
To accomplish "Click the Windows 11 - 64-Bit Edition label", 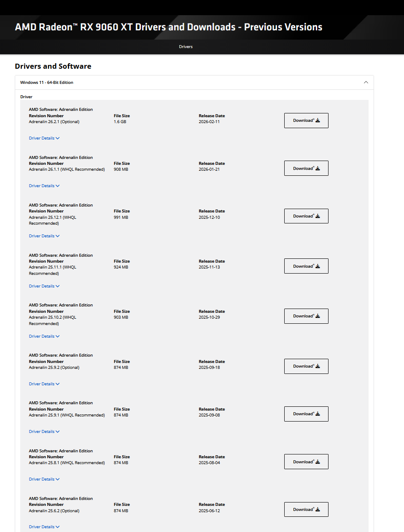I will tap(47, 83).
